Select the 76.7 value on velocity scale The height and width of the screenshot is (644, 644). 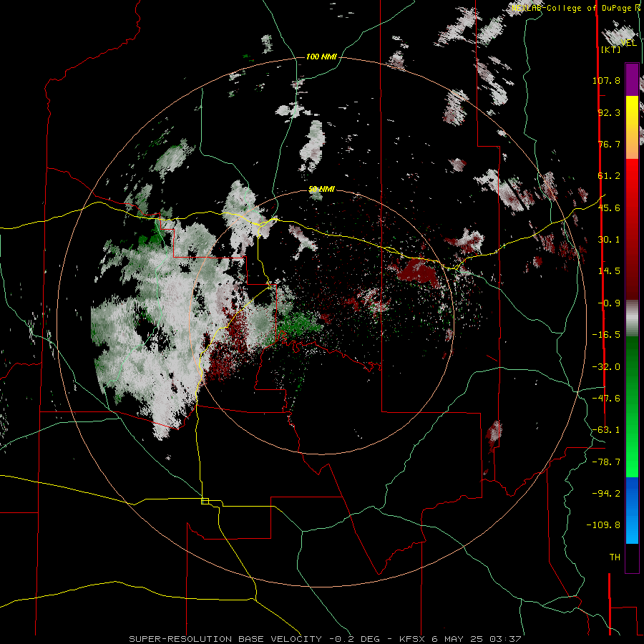click(x=609, y=144)
